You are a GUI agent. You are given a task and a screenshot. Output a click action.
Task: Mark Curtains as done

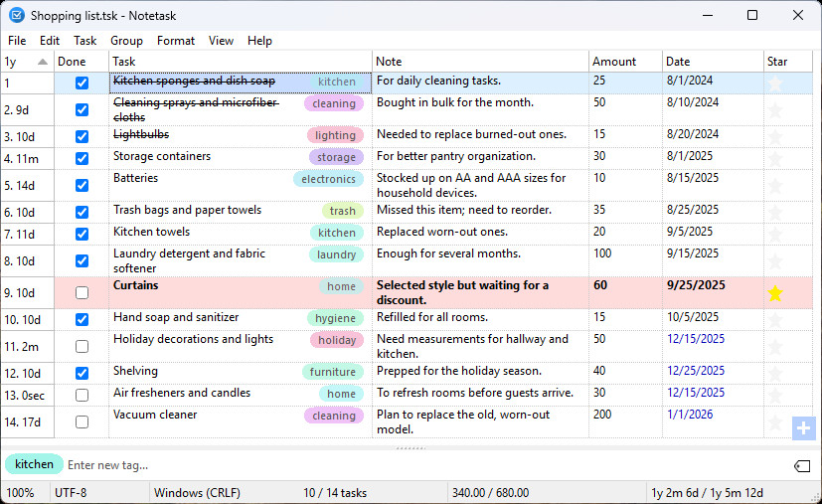pyautogui.click(x=82, y=292)
